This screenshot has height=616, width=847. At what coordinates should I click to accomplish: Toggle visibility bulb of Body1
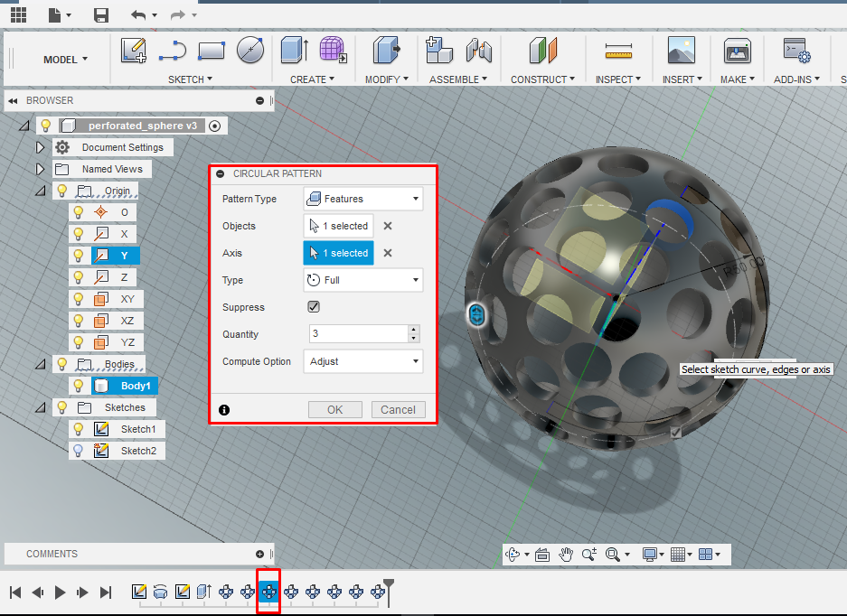point(79,386)
